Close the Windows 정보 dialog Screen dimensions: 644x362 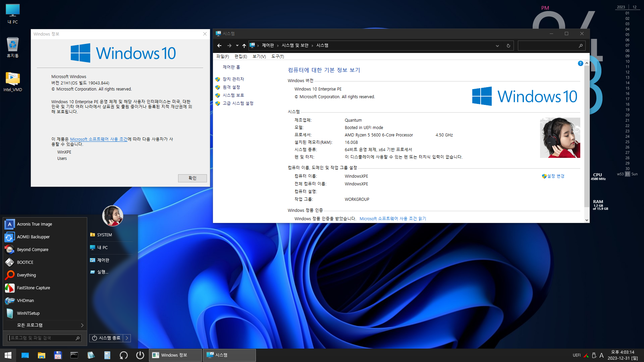pos(205,34)
